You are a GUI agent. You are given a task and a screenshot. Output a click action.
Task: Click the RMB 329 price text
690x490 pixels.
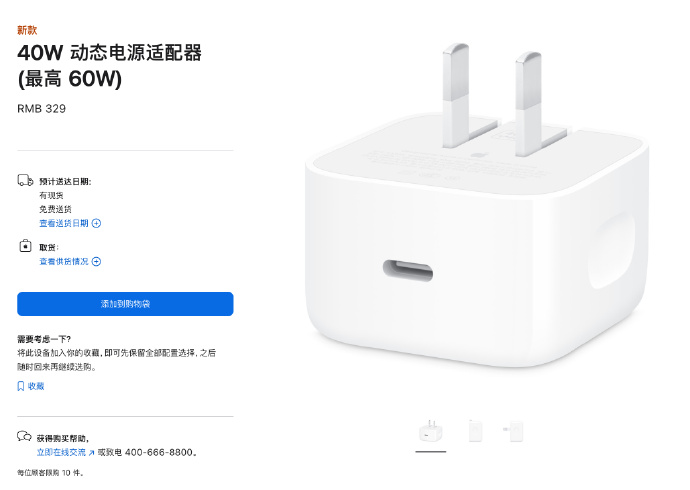click(x=41, y=109)
